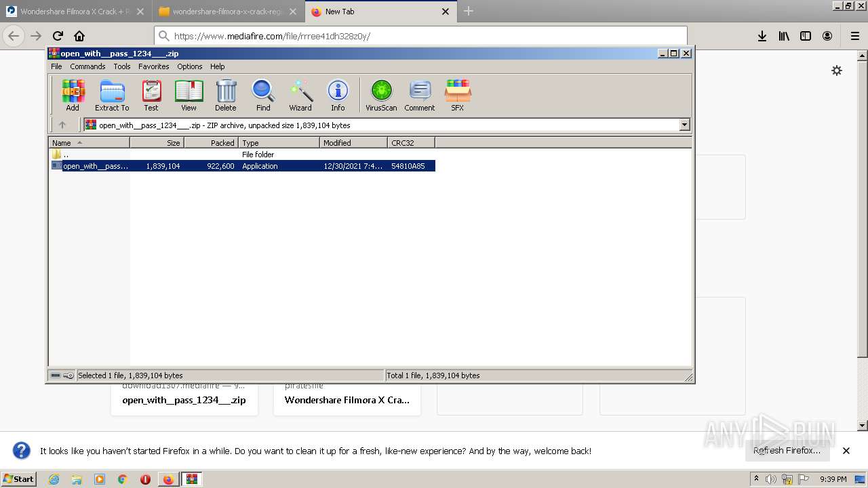Image resolution: width=868 pixels, height=488 pixels.
Task: Go forward in Firefox
Action: [36, 36]
